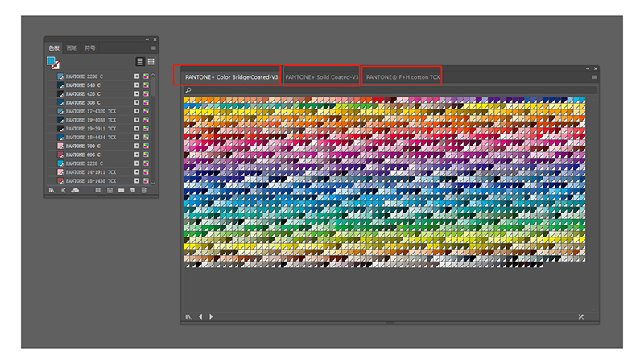Viewport: 644px width, 359px height.
Task: Open the PANTONE library panel flyout menu
Action: click(x=594, y=77)
